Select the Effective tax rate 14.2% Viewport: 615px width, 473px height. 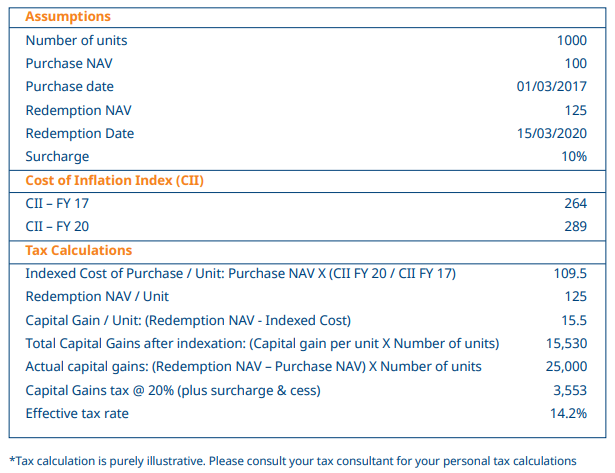(x=569, y=413)
